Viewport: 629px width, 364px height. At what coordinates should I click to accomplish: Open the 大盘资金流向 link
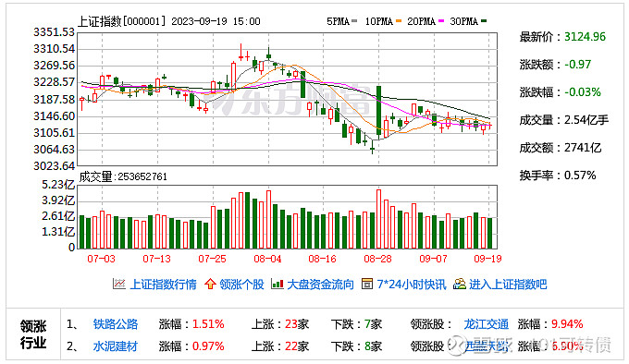point(321,285)
